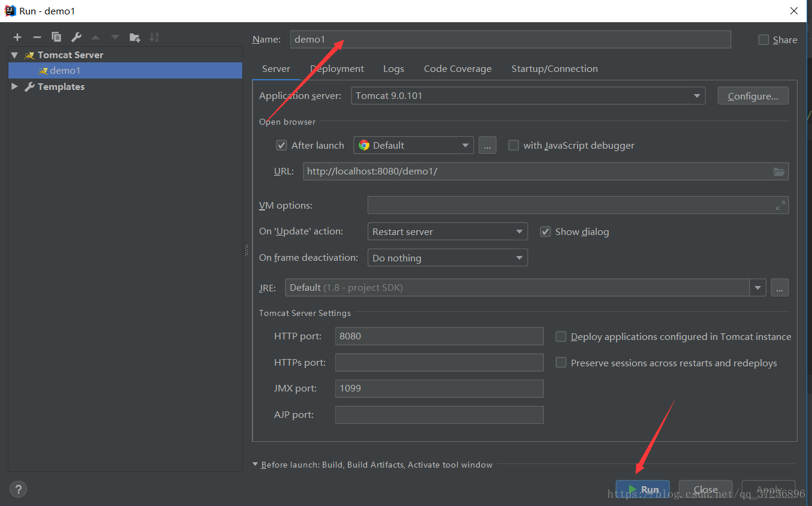Image resolution: width=812 pixels, height=506 pixels.
Task: Switch to the Server tab
Action: (276, 69)
